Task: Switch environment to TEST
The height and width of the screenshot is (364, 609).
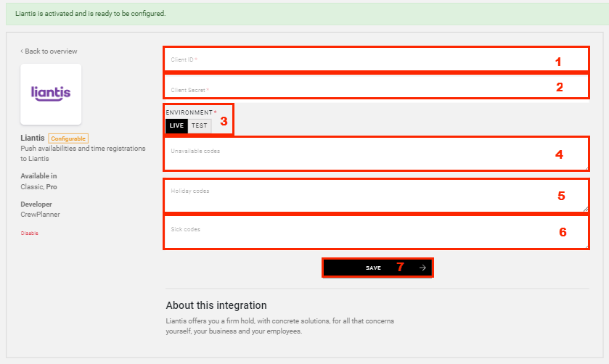Action: (x=199, y=125)
